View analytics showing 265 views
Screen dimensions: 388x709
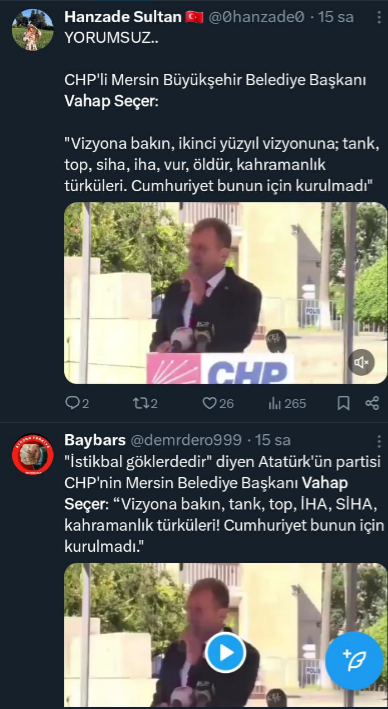[287, 403]
